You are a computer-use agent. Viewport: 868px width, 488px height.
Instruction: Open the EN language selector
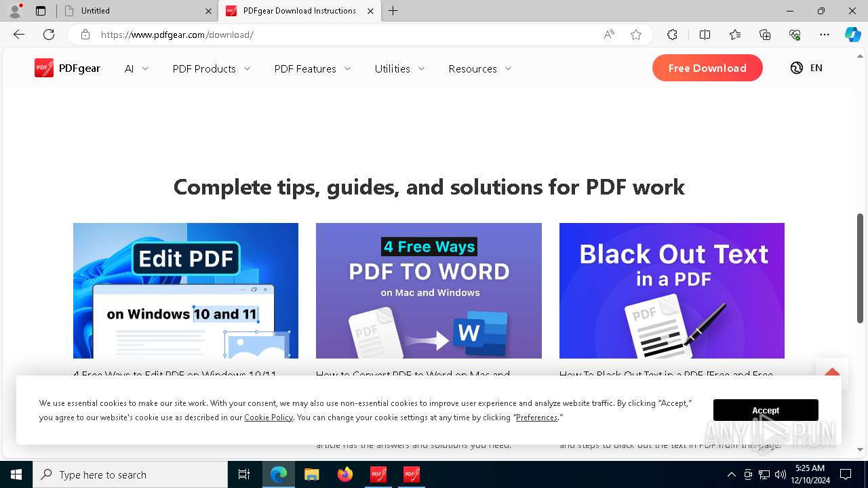pyautogui.click(x=806, y=68)
